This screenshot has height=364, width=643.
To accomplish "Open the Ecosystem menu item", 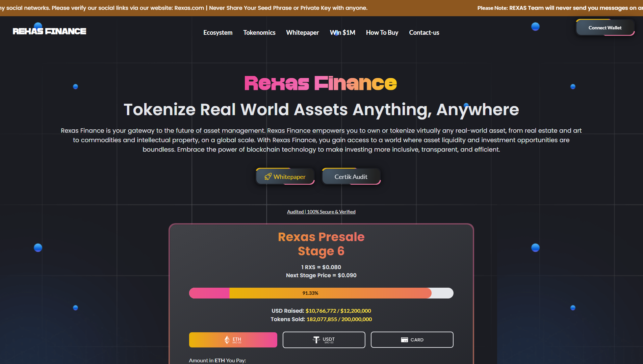I will (218, 32).
